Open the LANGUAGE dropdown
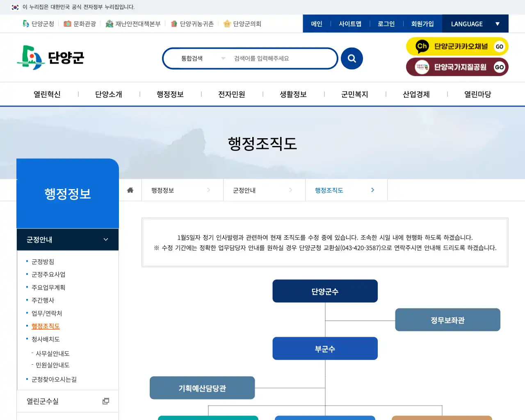This screenshot has height=420, width=525. click(x=475, y=23)
